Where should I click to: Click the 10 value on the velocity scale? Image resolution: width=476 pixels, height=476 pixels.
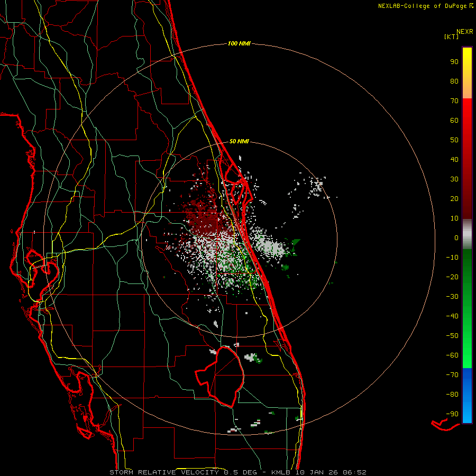454,218
